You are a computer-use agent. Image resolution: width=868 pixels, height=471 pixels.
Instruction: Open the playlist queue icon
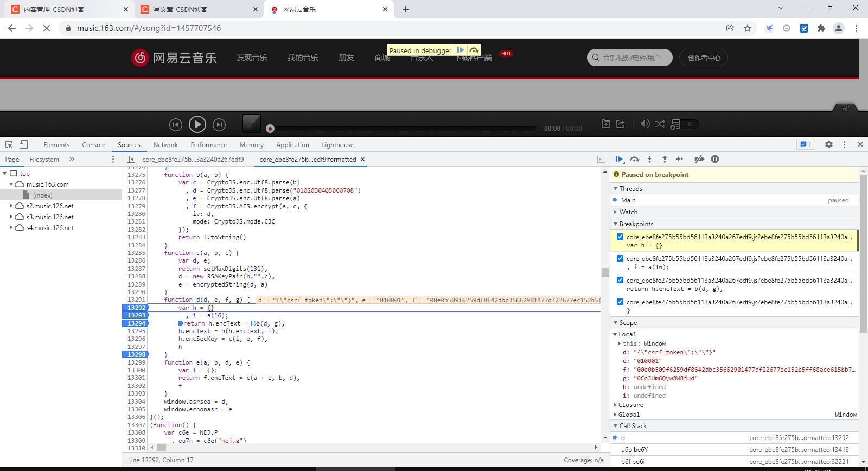point(675,124)
